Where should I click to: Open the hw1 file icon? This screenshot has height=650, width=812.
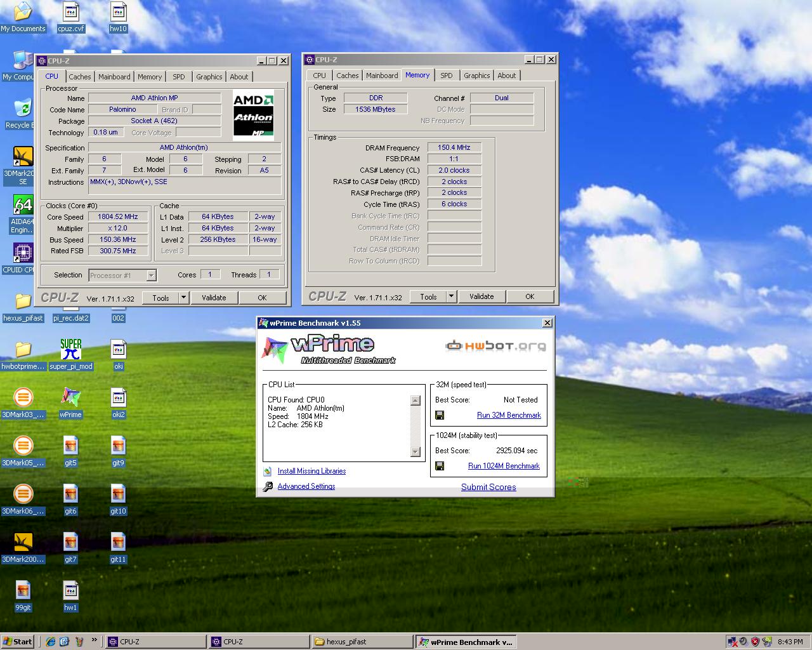70,597
